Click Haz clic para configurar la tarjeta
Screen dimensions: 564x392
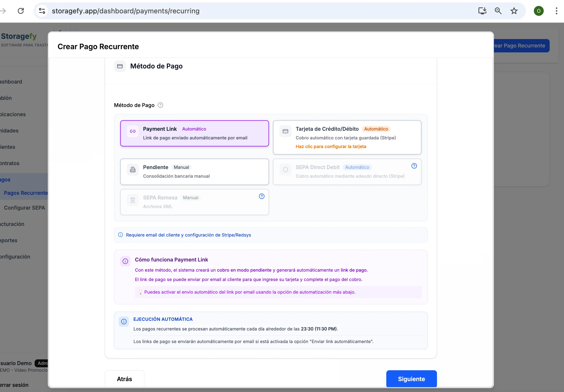tap(331, 147)
